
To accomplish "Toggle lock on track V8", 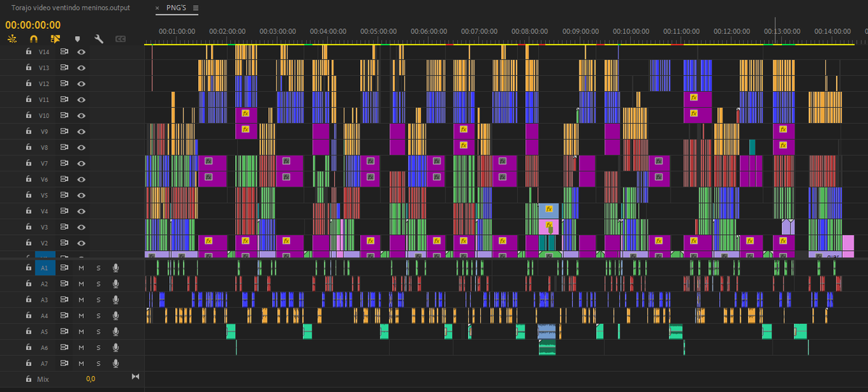I will coord(29,147).
